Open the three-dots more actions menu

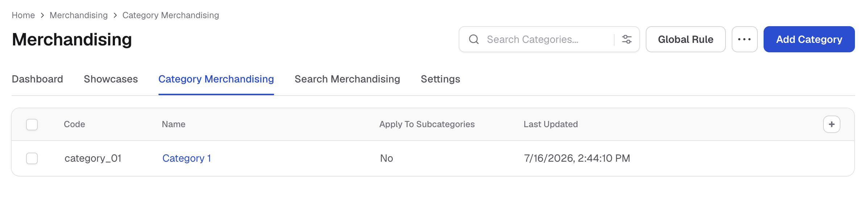(x=744, y=39)
